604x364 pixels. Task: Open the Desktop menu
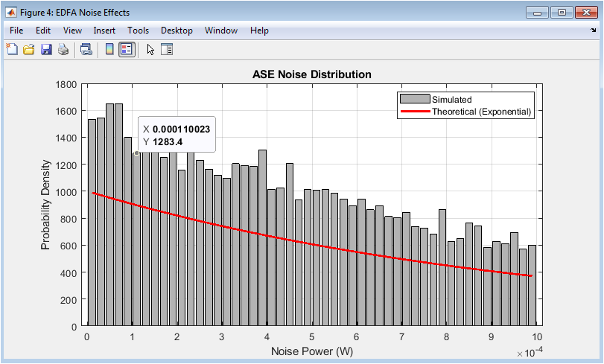(x=177, y=31)
